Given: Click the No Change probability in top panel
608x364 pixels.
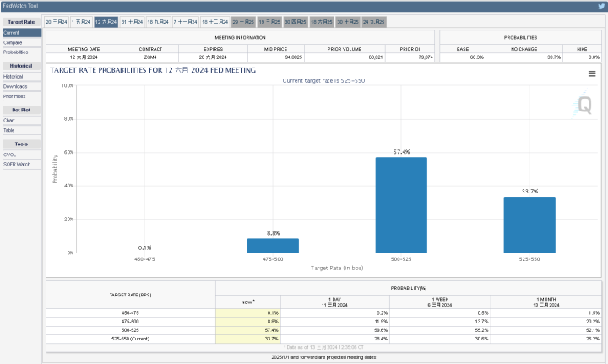Looking at the screenshot, I should [554, 57].
